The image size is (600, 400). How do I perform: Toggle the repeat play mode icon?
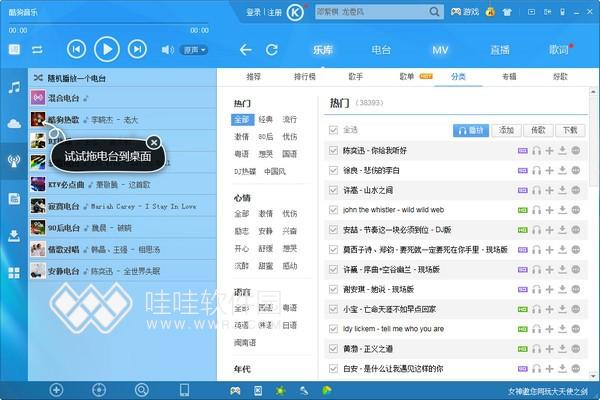pyautogui.click(x=37, y=50)
